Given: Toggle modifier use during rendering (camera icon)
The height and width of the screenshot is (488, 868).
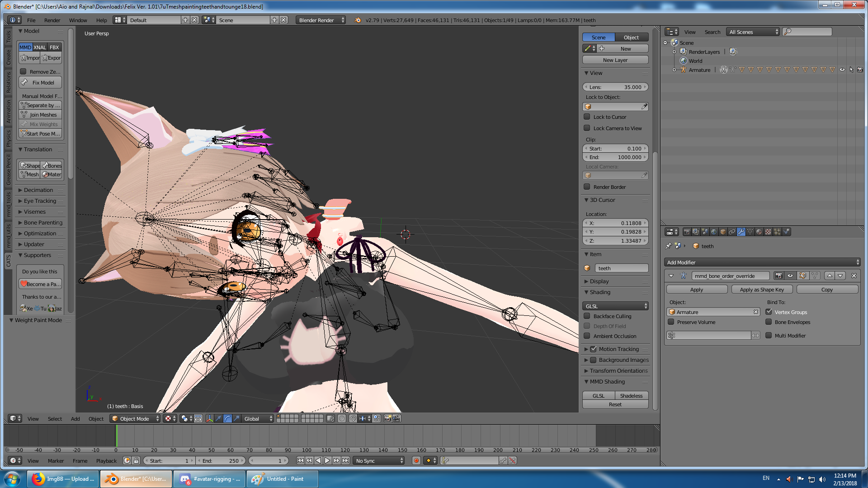Looking at the screenshot, I should pos(778,276).
